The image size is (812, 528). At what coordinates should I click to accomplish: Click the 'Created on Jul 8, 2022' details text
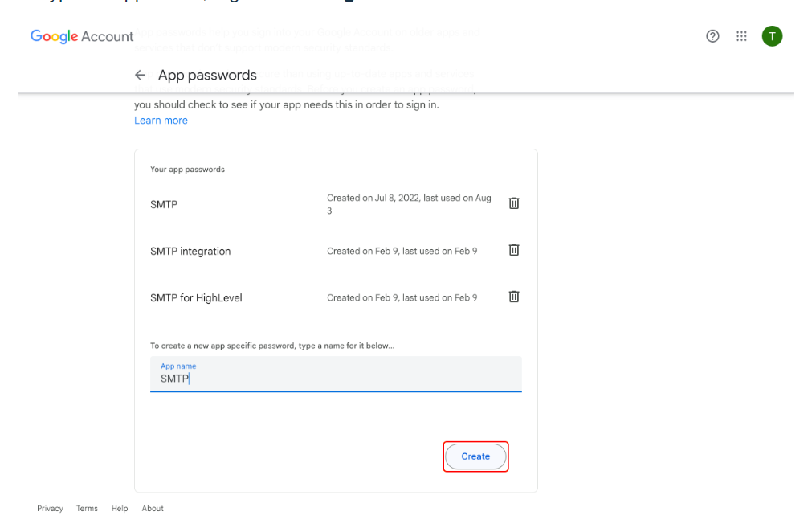(409, 204)
